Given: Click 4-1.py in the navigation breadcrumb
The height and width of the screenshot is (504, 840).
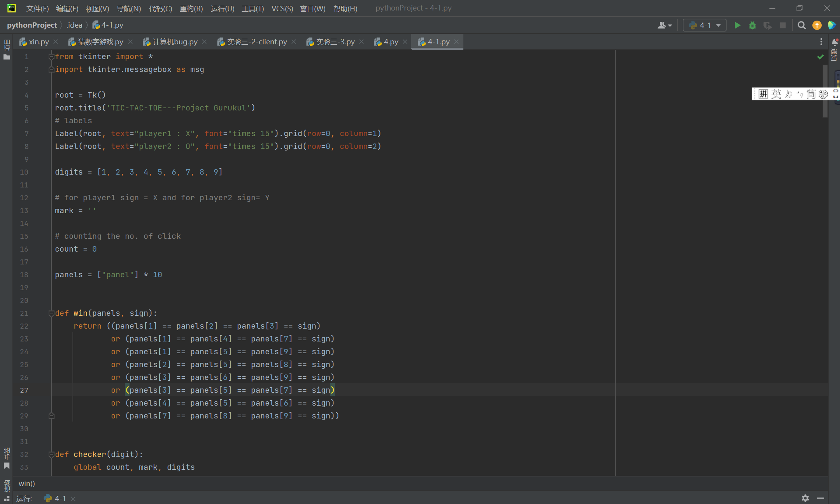Looking at the screenshot, I should click(108, 25).
